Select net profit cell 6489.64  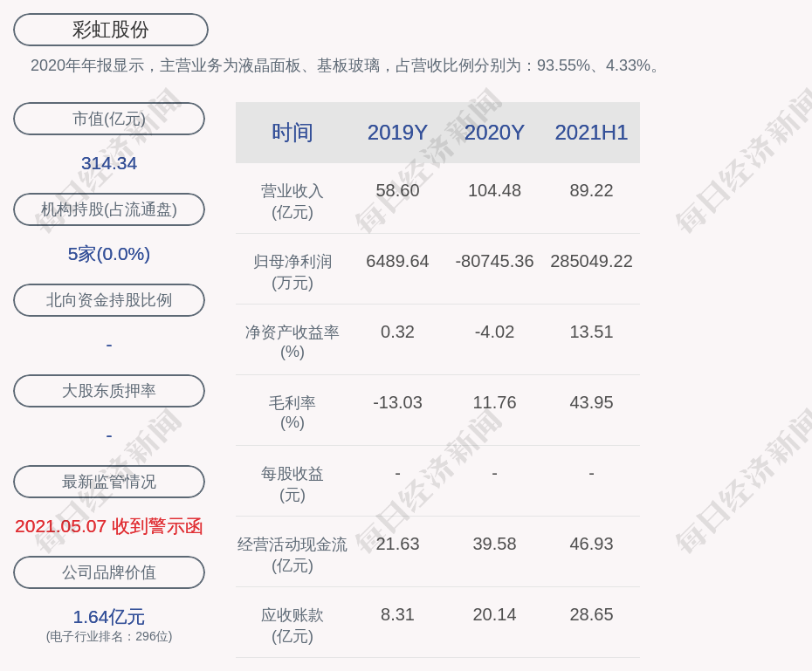pos(397,261)
